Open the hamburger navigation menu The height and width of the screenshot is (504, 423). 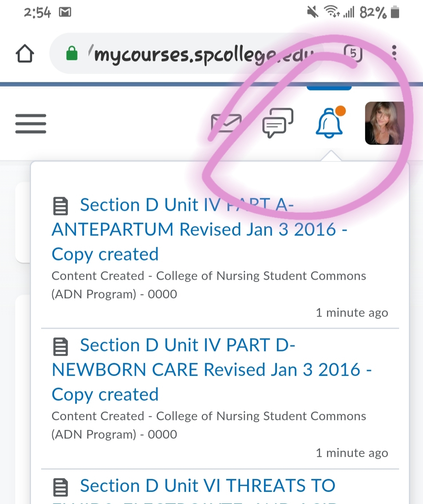(x=31, y=124)
